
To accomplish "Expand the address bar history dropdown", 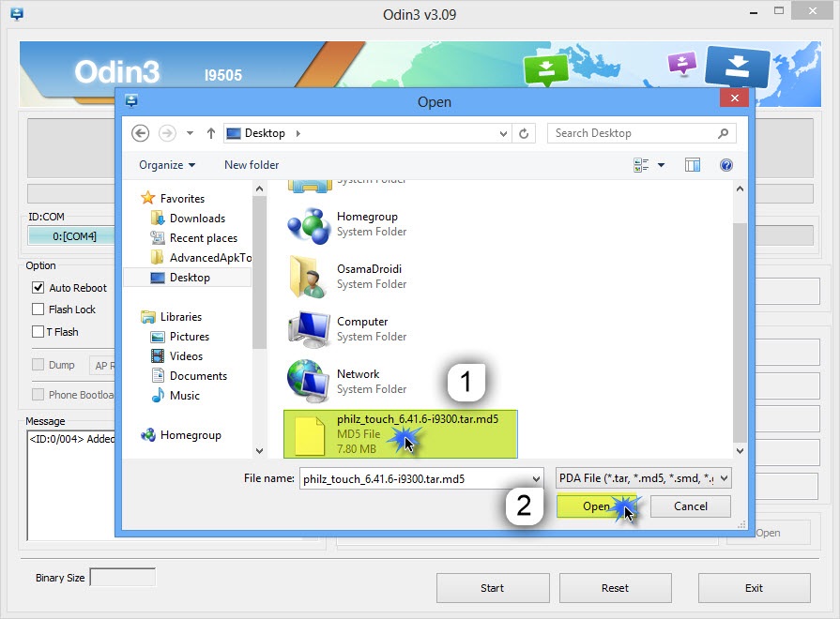I will (x=503, y=133).
